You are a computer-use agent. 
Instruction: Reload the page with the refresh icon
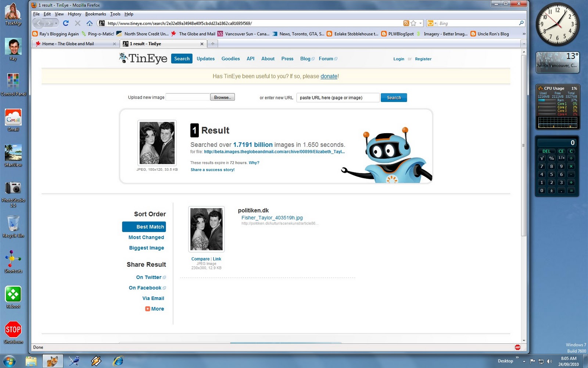[66, 23]
